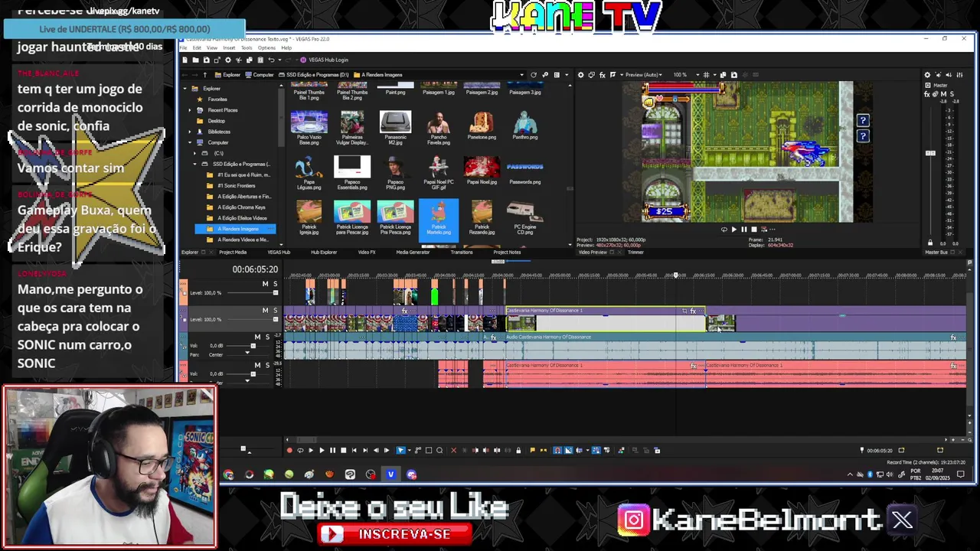Collapse the Explorer root tree node
This screenshot has height=551, width=980.
tap(185, 89)
